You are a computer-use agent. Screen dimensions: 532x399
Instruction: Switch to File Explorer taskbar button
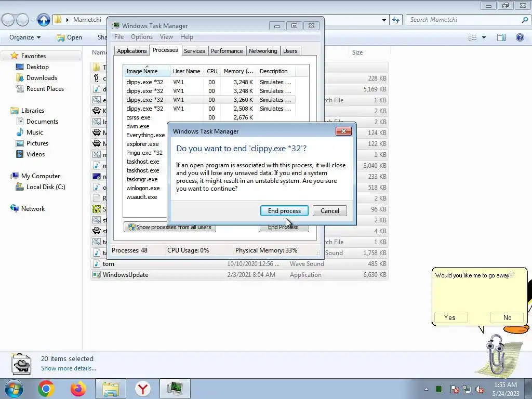tap(111, 389)
